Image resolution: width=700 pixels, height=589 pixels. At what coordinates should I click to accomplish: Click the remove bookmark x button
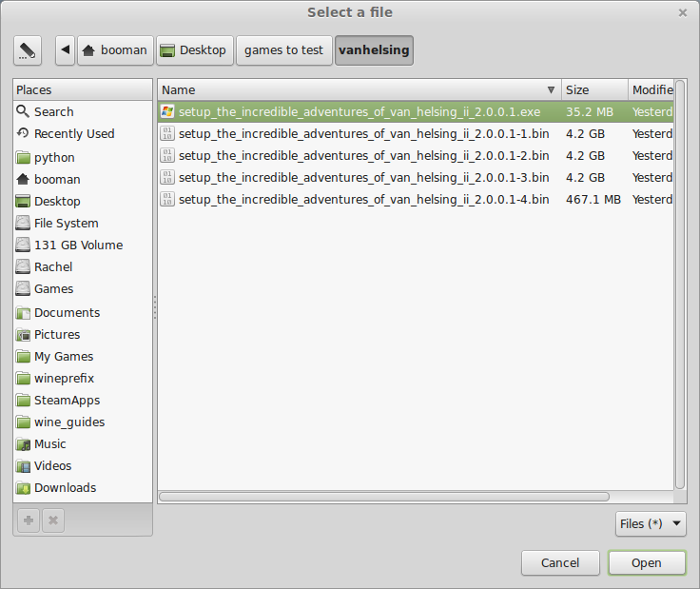tap(53, 520)
